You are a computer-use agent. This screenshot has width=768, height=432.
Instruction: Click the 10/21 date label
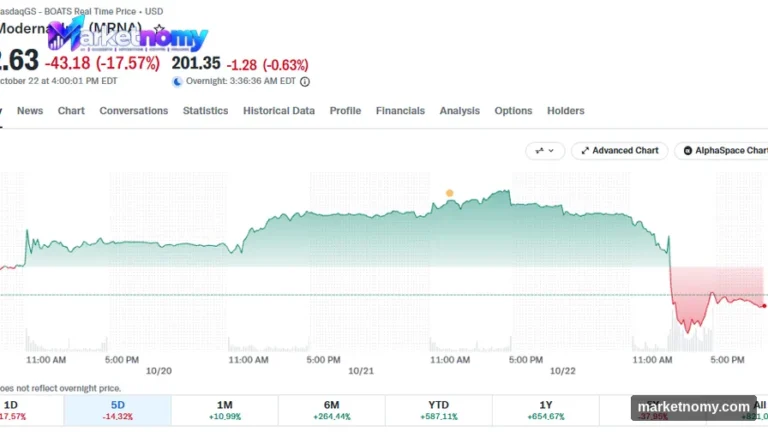[361, 371]
